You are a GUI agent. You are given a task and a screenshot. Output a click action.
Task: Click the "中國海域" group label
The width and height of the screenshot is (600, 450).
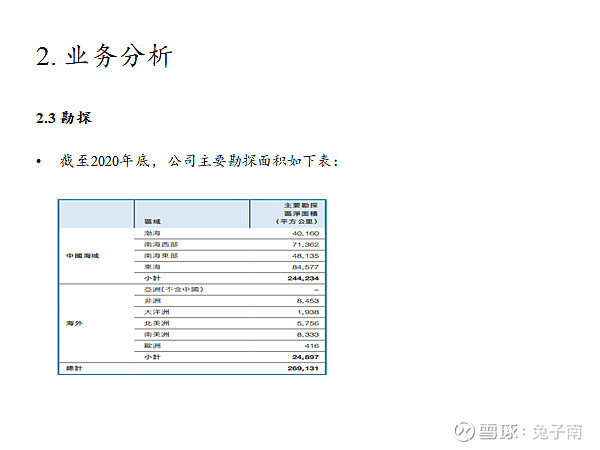tap(82, 256)
